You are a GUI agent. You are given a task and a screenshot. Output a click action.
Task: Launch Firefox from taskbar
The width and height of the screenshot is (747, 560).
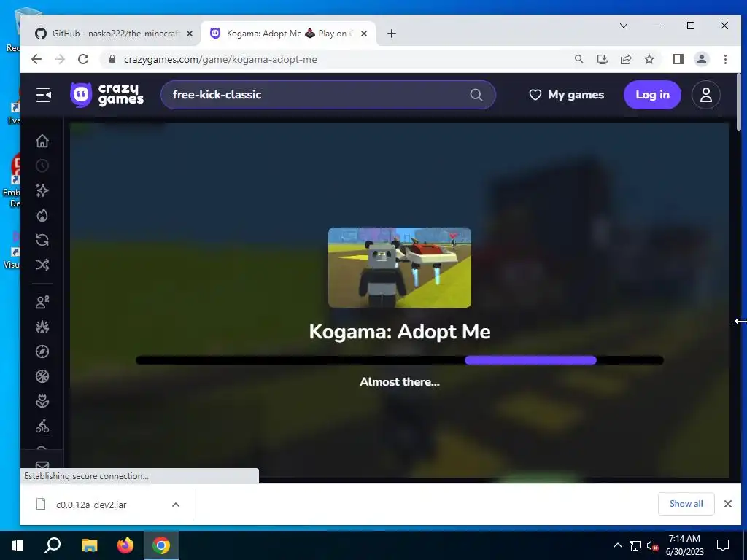click(x=125, y=545)
